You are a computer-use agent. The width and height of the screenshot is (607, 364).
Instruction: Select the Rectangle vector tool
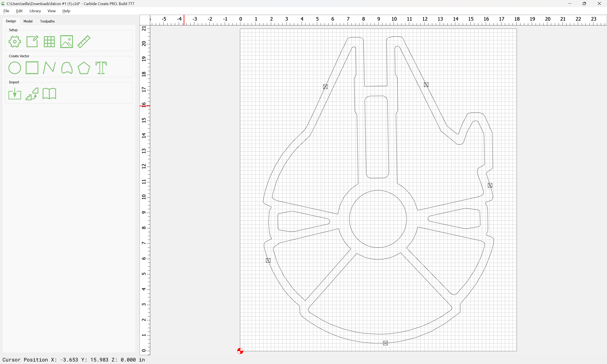32,68
